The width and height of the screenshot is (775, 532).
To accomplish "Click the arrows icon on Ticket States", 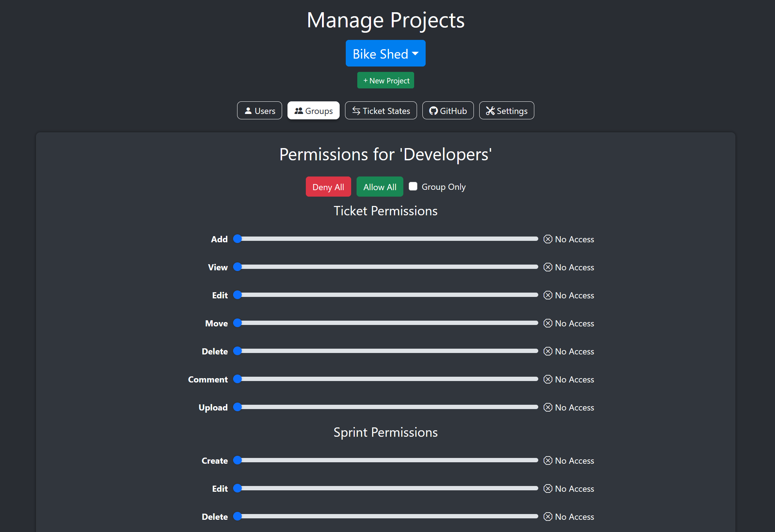I will pos(356,111).
